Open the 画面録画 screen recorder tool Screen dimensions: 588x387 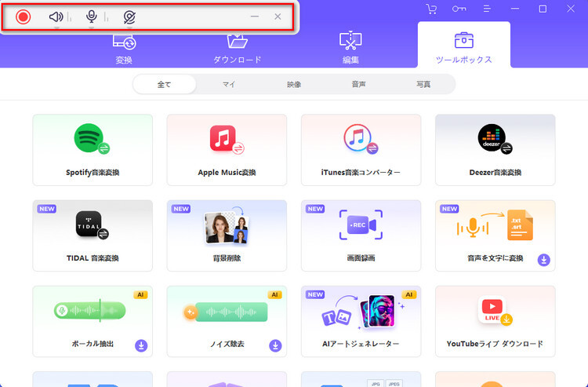(x=361, y=235)
